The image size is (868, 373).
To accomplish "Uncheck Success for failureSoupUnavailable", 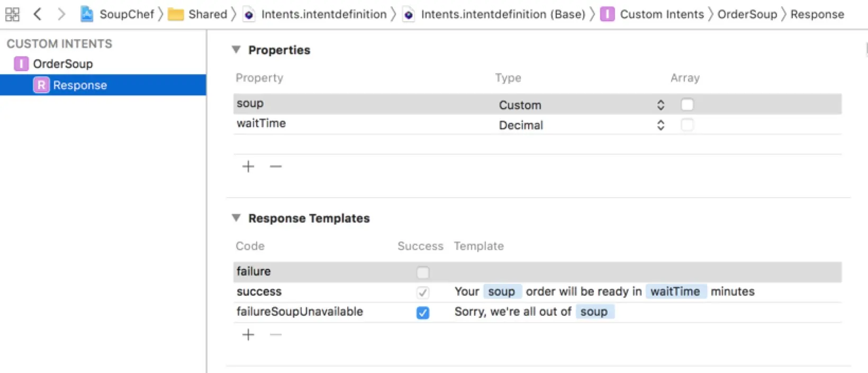I will (422, 313).
